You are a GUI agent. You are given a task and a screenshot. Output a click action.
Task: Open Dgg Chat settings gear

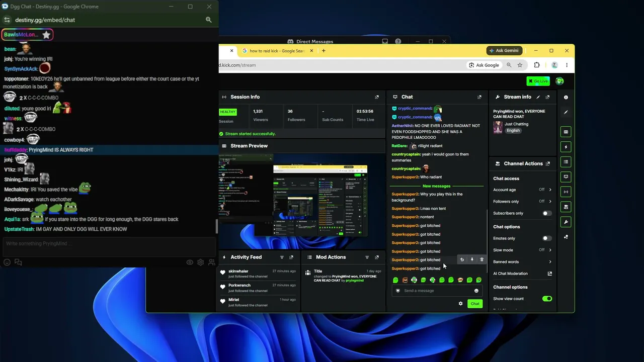coord(201,262)
